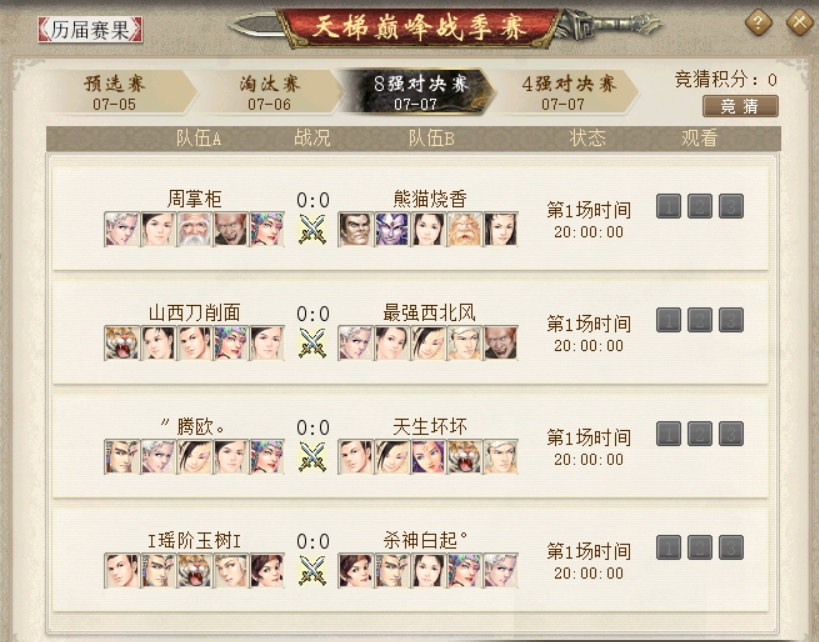Select white-bearded elder avatar in 周掌柜 team
The image size is (819, 642).
point(194,229)
